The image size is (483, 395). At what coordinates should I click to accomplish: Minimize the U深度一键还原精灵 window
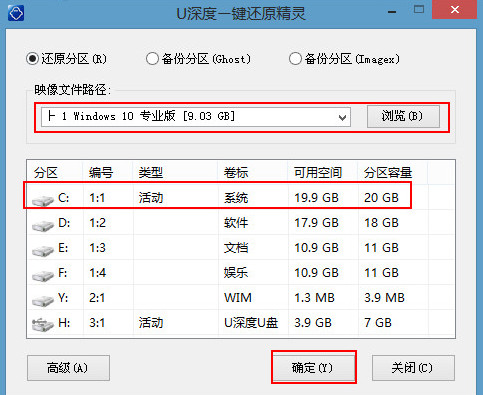point(392,12)
